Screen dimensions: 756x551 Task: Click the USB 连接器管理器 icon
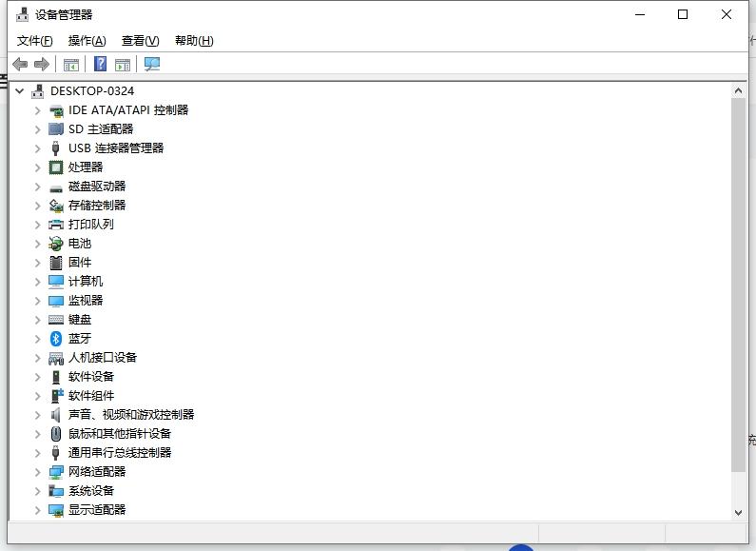click(x=56, y=148)
